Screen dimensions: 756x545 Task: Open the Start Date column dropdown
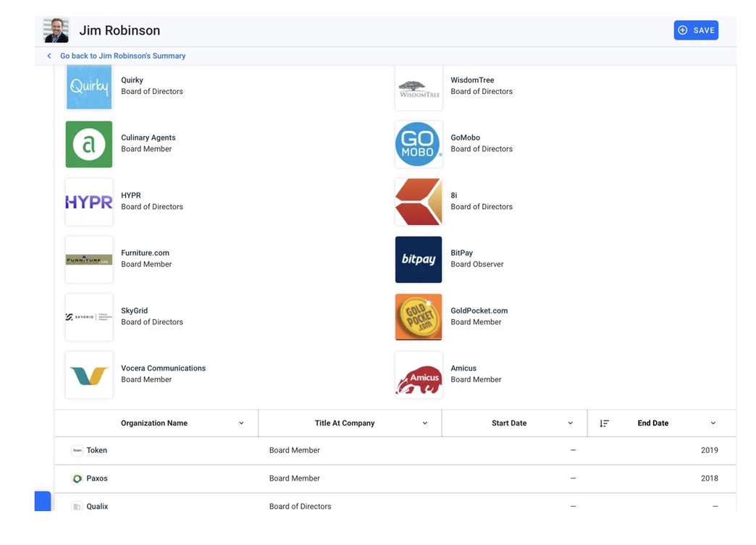pyautogui.click(x=570, y=423)
